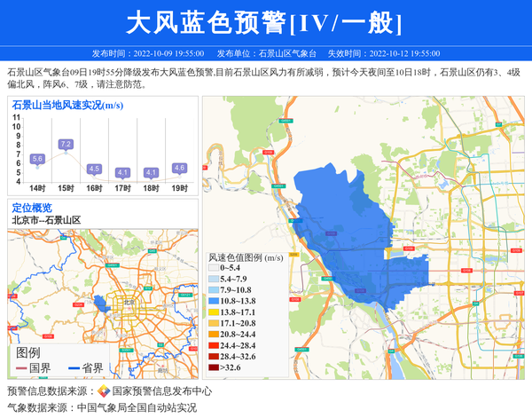Viewport: 532px width, 418px height.
Task: Select the 17.1~20.8 legend swatch
Action: coord(213,324)
